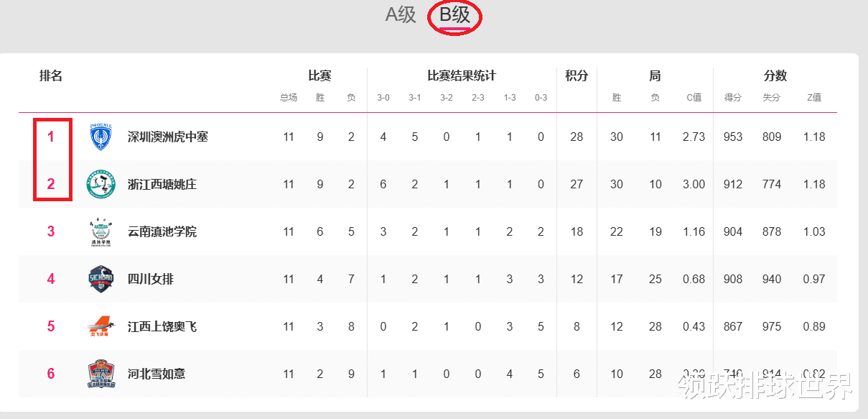The width and height of the screenshot is (868, 419).
Task: Click the 四川女排 team name
Action: coord(150,279)
